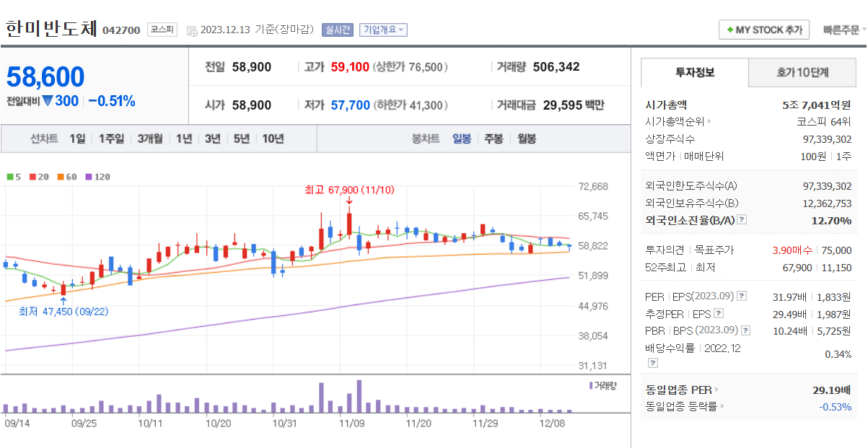
Task: Show the 일봉 candlestick chart
Action: pyautogui.click(x=462, y=139)
